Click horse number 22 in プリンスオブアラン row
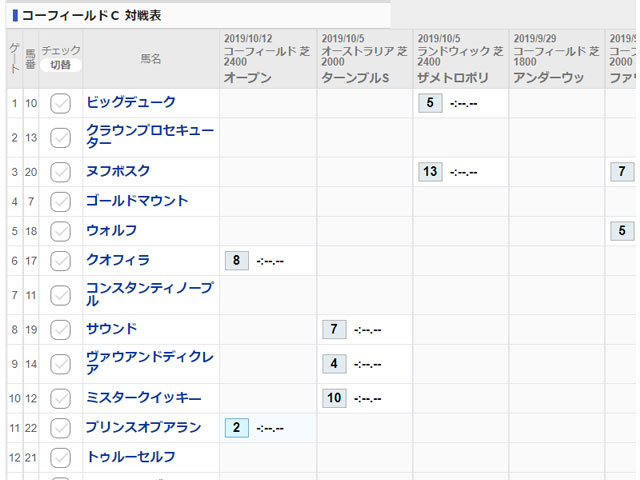640x480 pixels. point(31,428)
